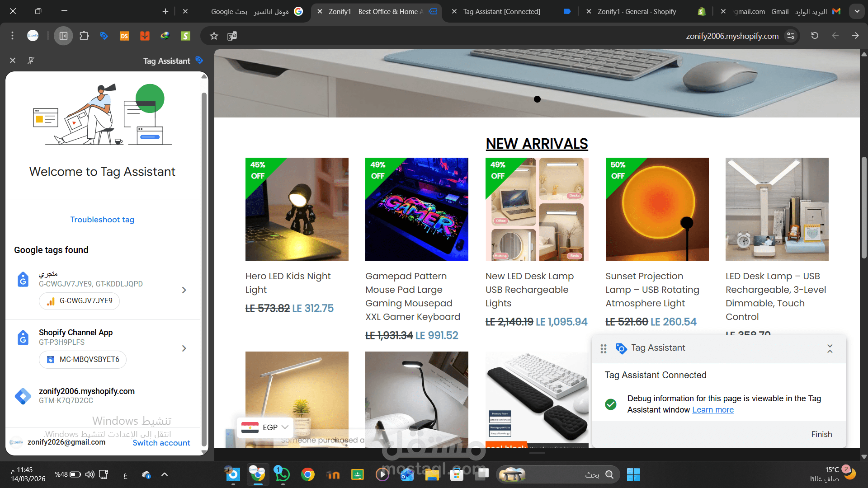Switch to the Zonify1 General Shopify tab
868x488 pixels.
pos(637,12)
